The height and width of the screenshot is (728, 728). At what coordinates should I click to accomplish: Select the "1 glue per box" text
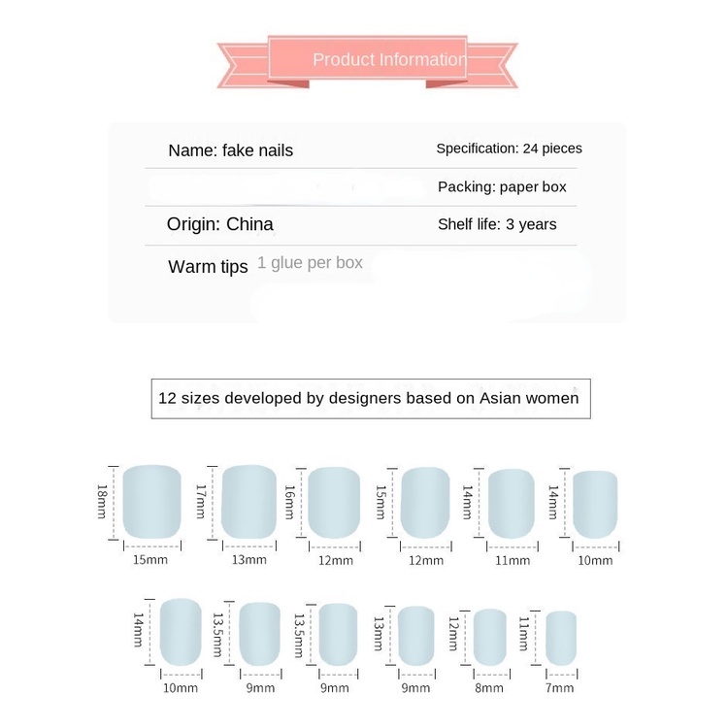pos(310,263)
